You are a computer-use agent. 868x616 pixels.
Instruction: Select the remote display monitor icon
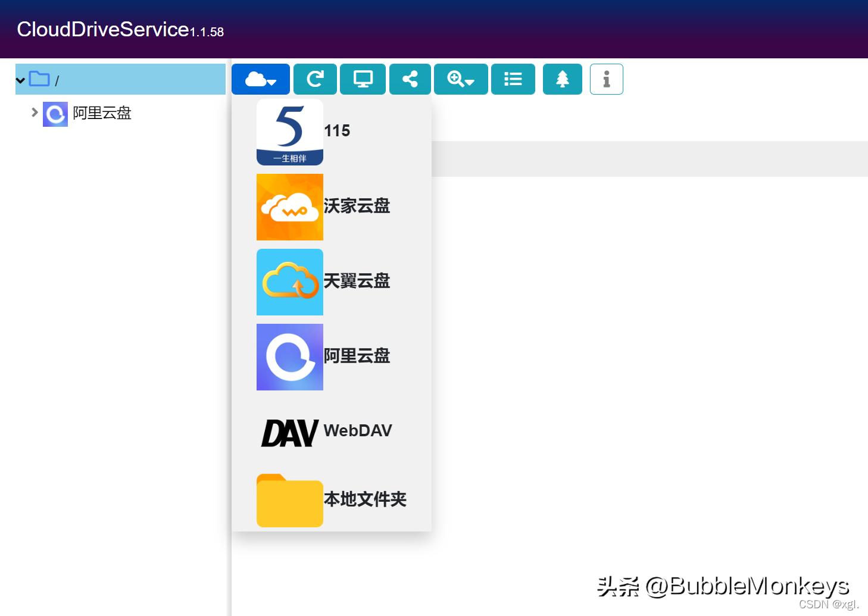363,79
